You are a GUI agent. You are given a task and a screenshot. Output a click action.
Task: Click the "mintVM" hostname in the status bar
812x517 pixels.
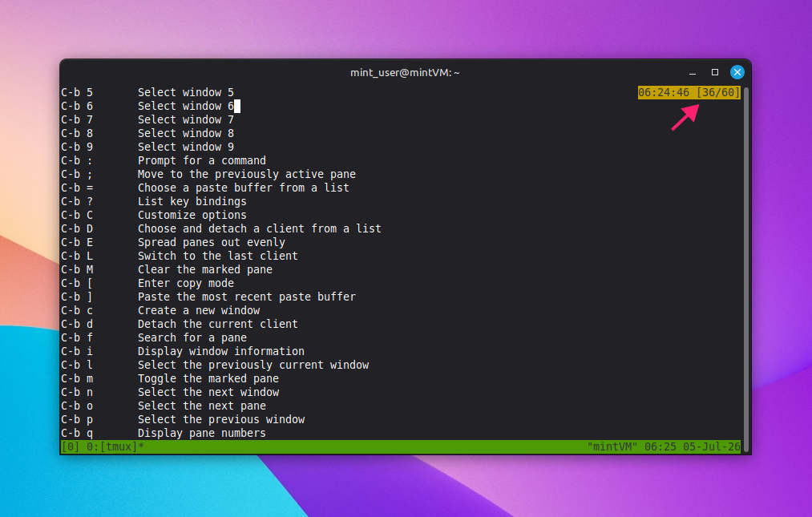[x=612, y=446]
